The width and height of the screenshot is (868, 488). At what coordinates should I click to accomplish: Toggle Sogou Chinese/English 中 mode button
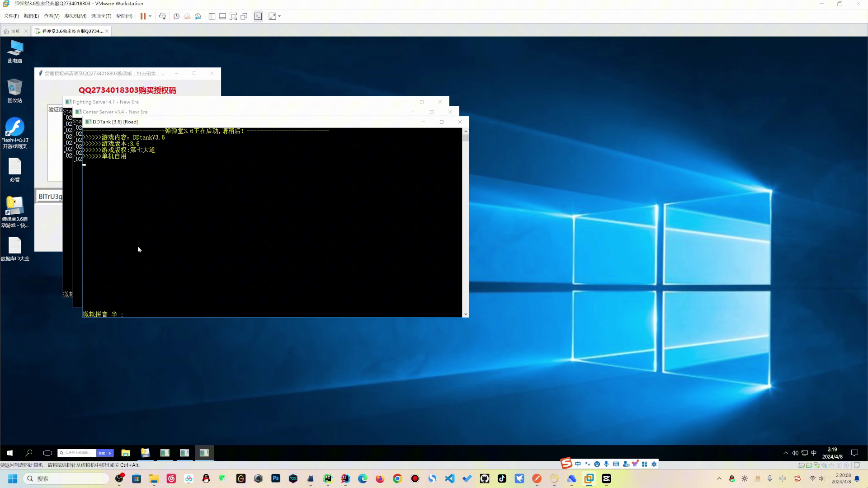578,464
